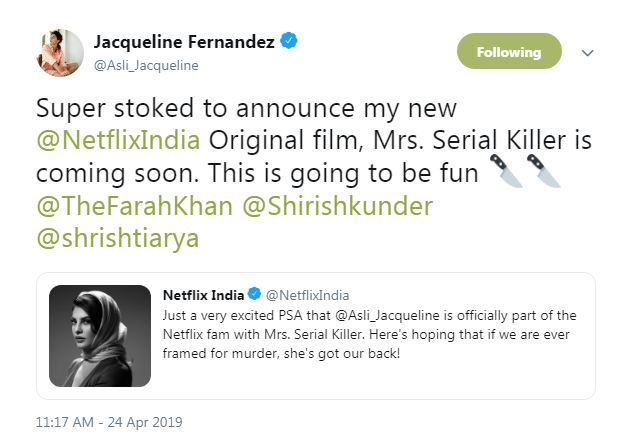The height and width of the screenshot is (444, 632).
Task: Click the 11:17 AM - 24 Apr 2019 timestamp
Action: pyautogui.click(x=110, y=422)
